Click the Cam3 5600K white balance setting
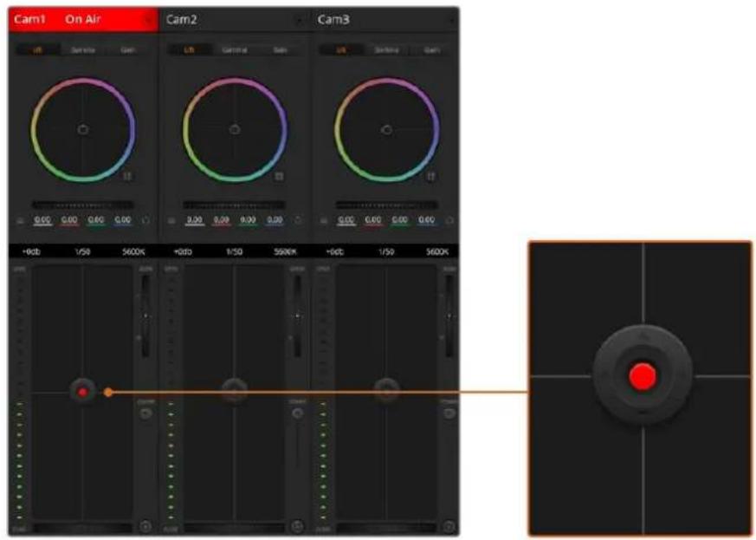 [x=437, y=251]
